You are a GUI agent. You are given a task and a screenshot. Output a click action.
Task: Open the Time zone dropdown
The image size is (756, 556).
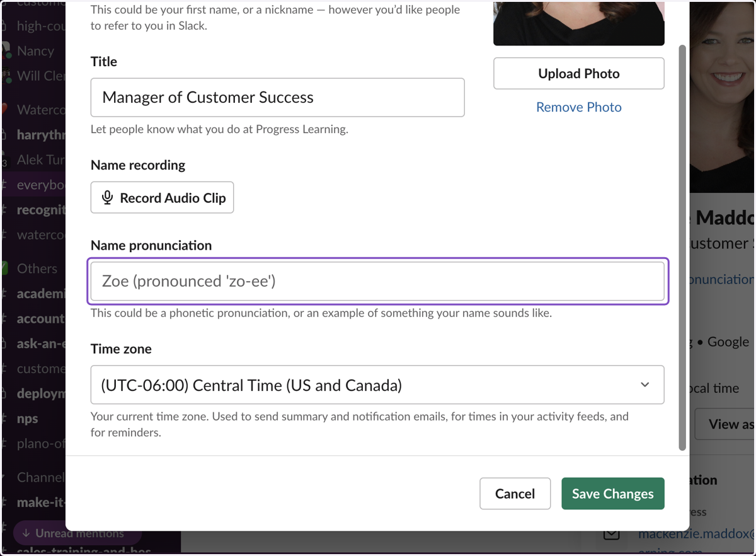[378, 385]
